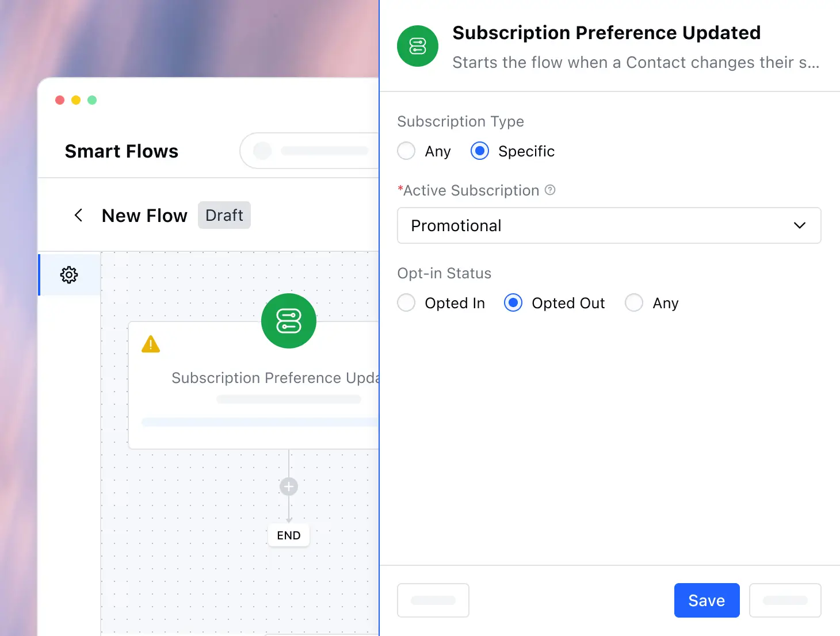Click the Draft status badge
Screen dimensions: 840x636
click(x=224, y=215)
